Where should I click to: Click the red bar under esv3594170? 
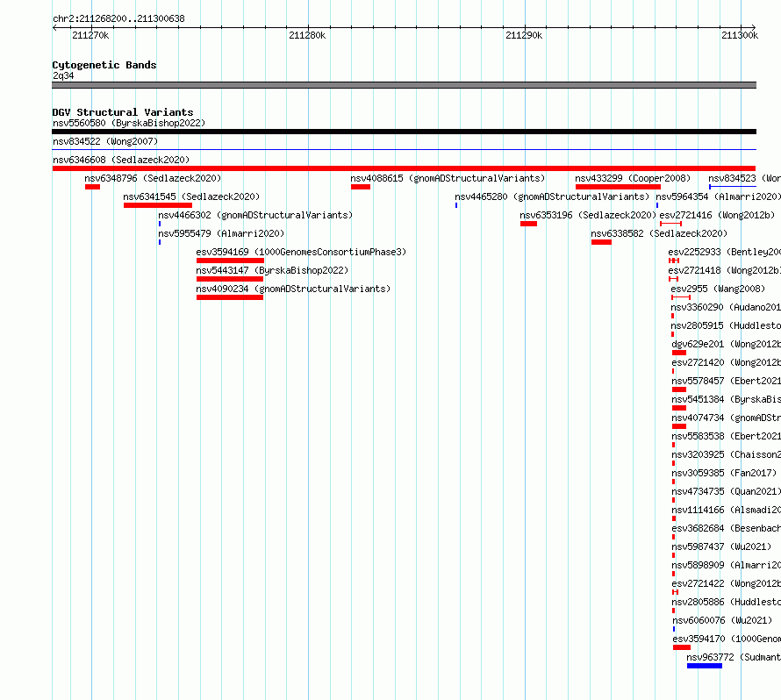682,647
